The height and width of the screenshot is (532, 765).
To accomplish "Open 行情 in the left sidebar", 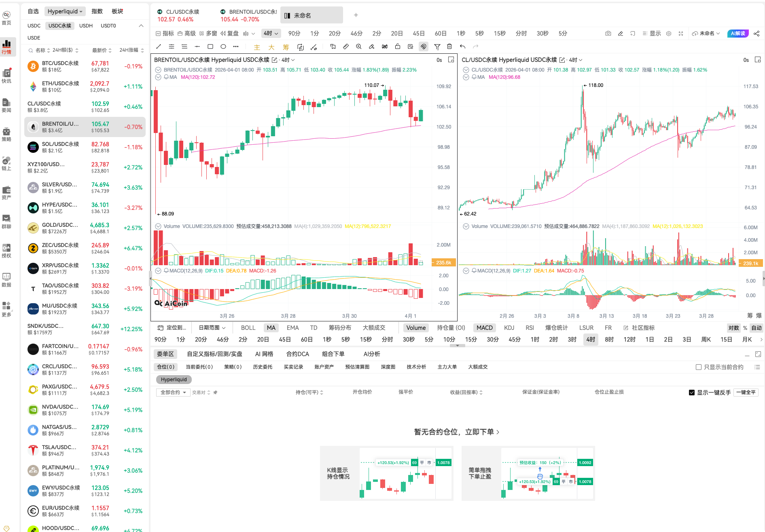I will tap(6, 46).
